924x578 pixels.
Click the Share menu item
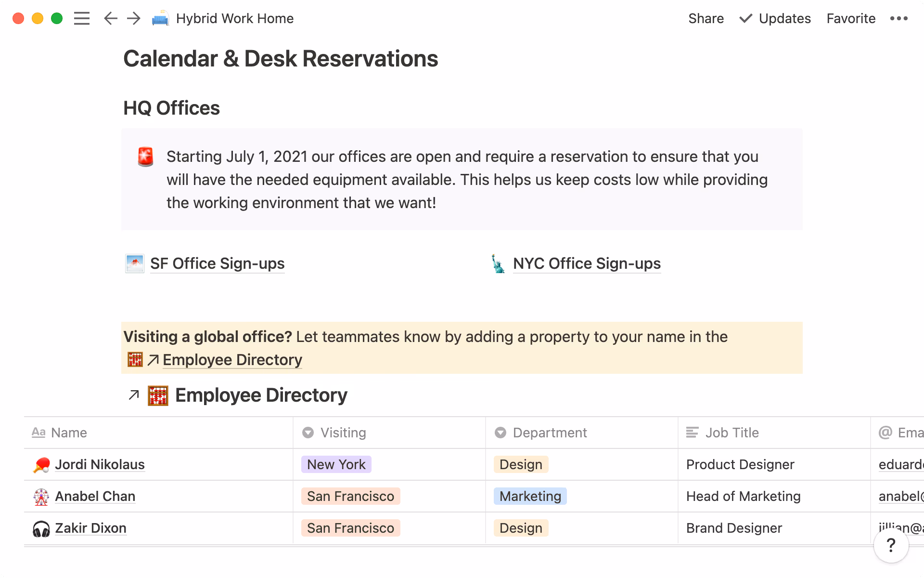706,18
